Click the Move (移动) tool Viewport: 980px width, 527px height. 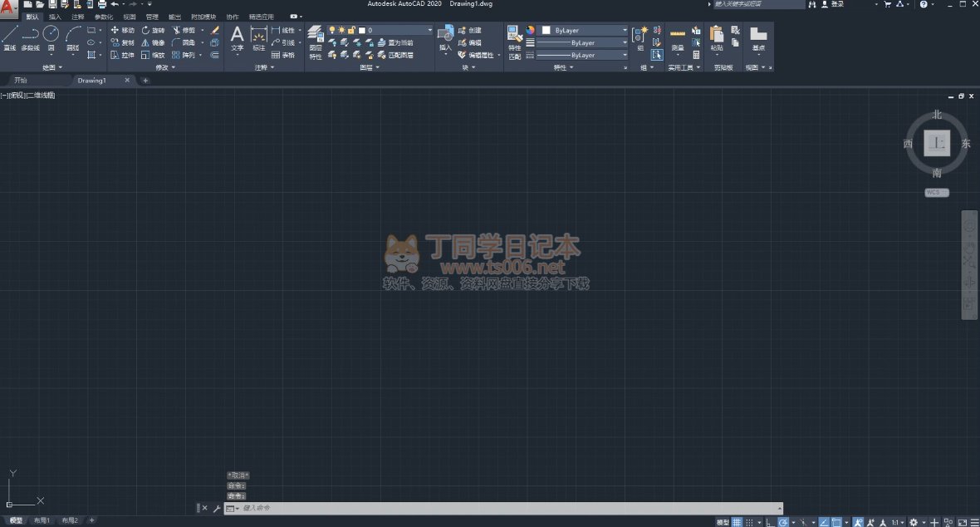122,30
